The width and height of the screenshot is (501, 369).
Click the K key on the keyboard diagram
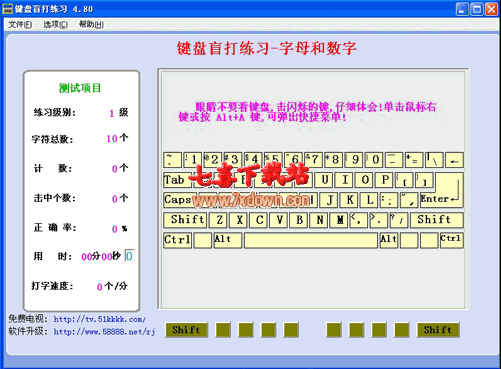click(x=349, y=200)
